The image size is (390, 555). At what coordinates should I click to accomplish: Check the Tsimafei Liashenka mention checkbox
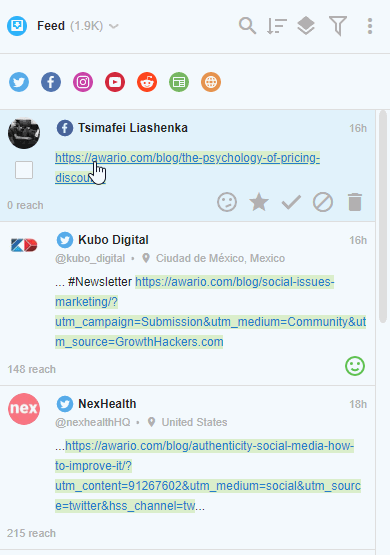pos(24,170)
